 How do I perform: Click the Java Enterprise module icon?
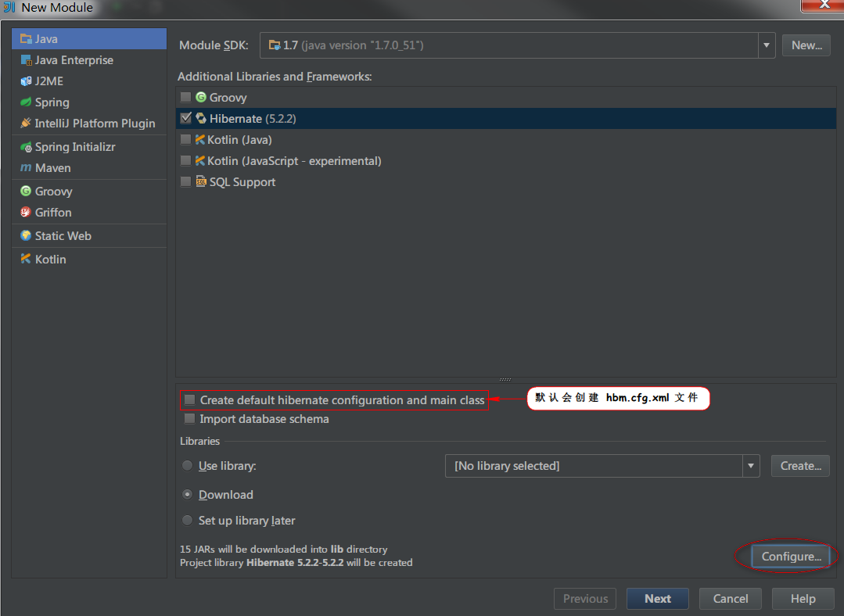click(26, 59)
